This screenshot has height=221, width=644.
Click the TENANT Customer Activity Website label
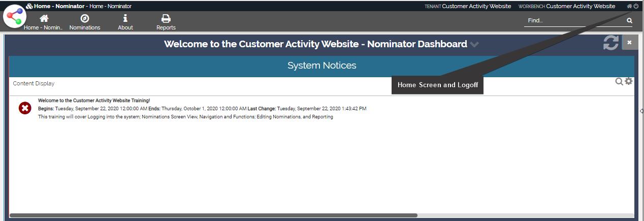pos(467,6)
